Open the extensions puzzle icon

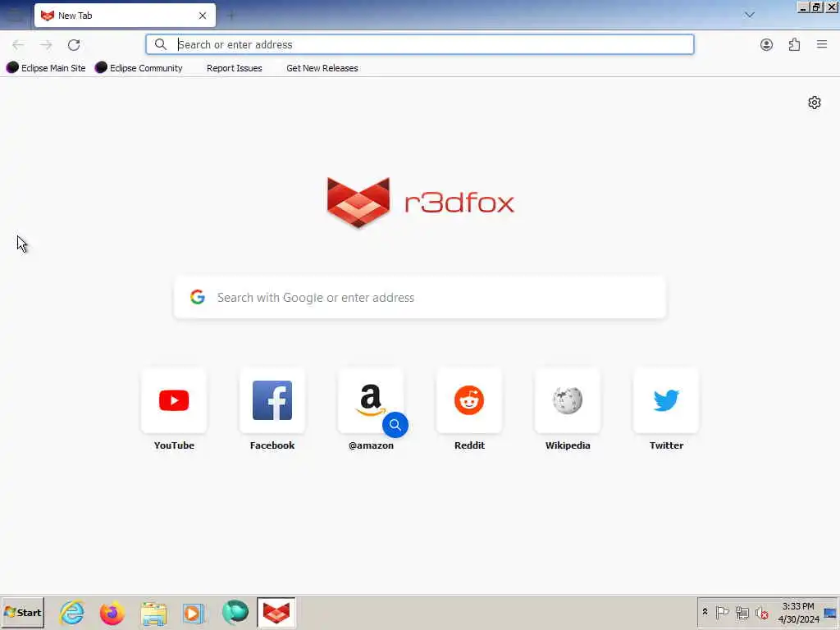(x=794, y=44)
